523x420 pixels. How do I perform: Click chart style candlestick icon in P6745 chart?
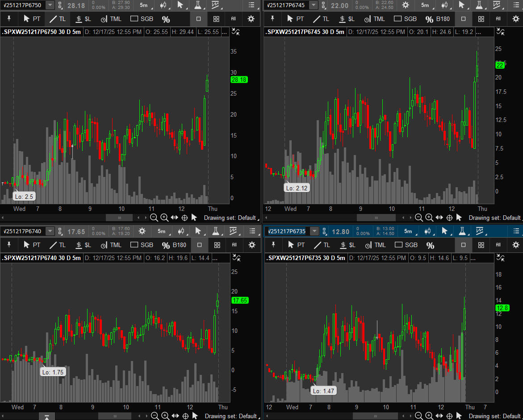click(445, 5)
